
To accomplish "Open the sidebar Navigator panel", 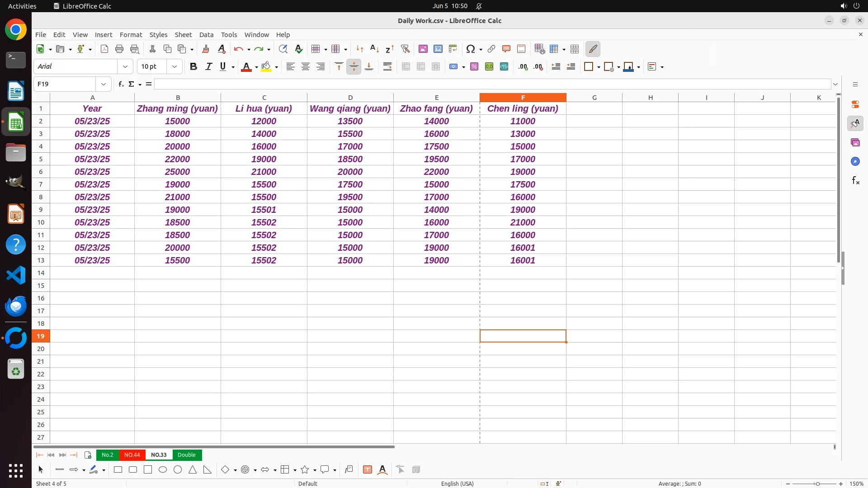I will pyautogui.click(x=855, y=161).
